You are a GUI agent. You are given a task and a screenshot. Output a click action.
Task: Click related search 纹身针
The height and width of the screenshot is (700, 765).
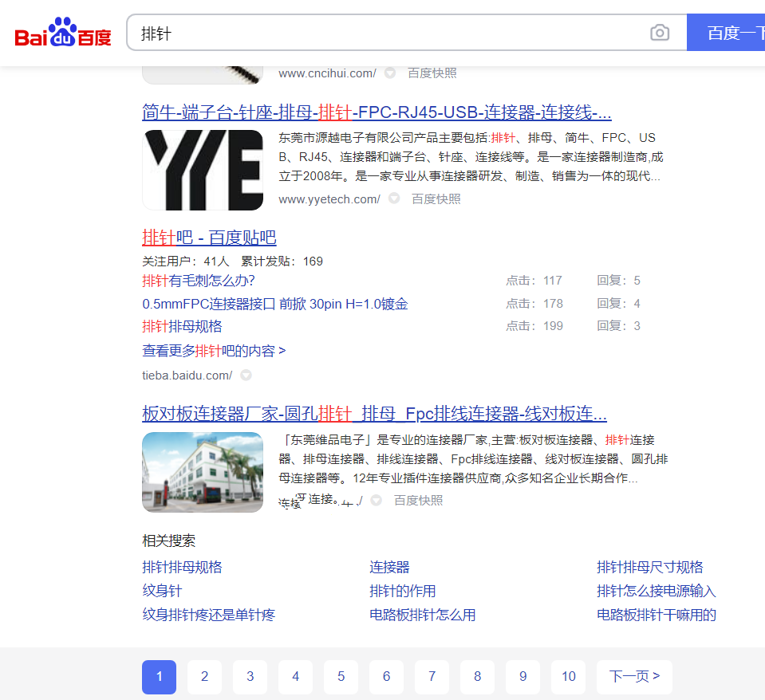[161, 591]
